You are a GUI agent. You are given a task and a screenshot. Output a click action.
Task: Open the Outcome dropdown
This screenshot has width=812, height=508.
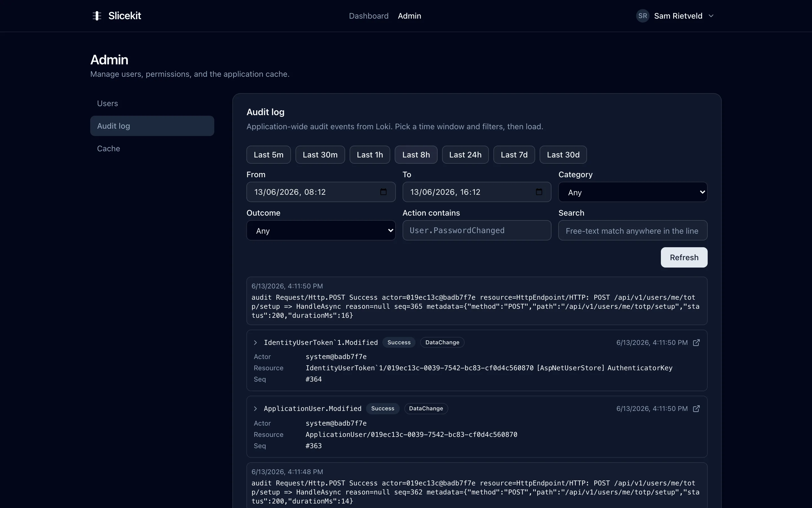click(321, 231)
